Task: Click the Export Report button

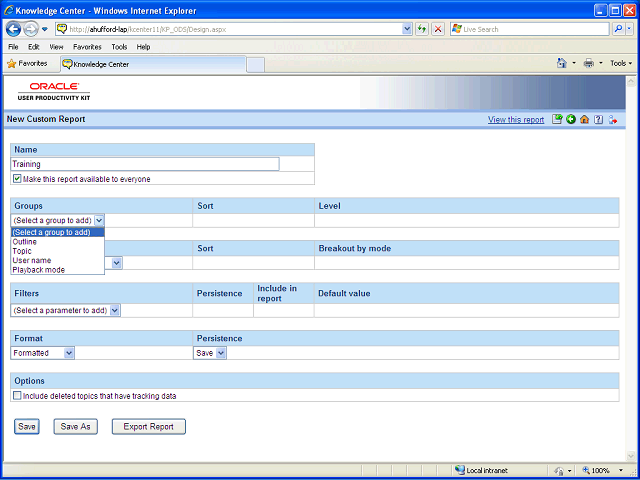Action: [149, 427]
